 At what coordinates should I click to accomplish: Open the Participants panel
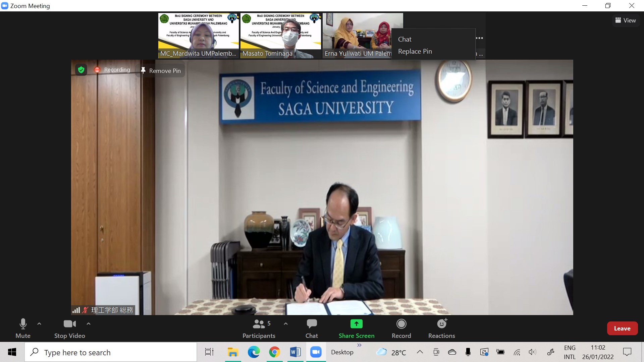pos(259,328)
